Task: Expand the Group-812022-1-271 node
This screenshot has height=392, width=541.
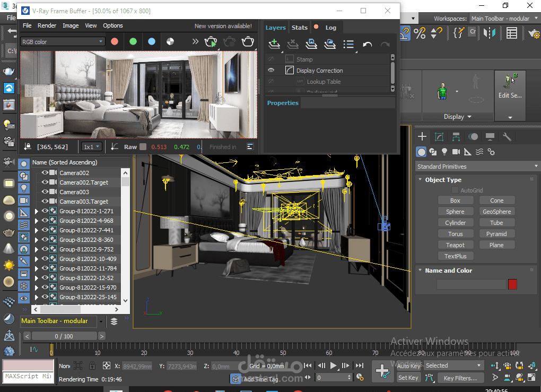Action: 36,211
